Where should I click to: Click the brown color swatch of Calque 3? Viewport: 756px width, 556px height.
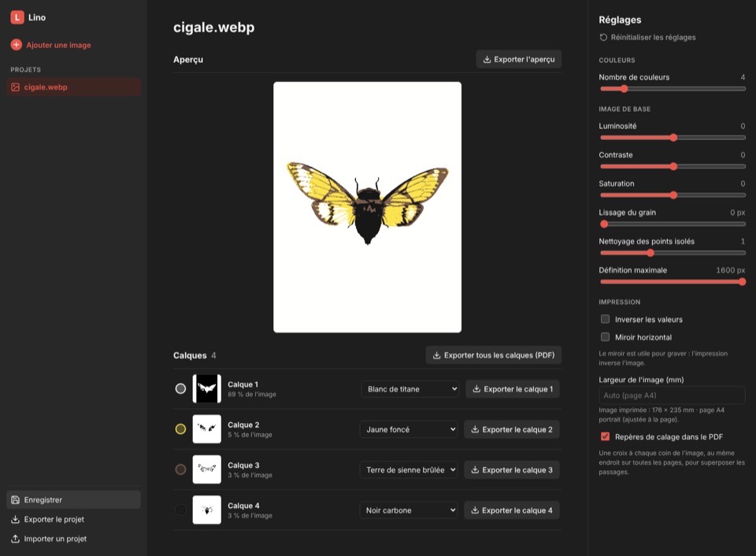coord(180,469)
